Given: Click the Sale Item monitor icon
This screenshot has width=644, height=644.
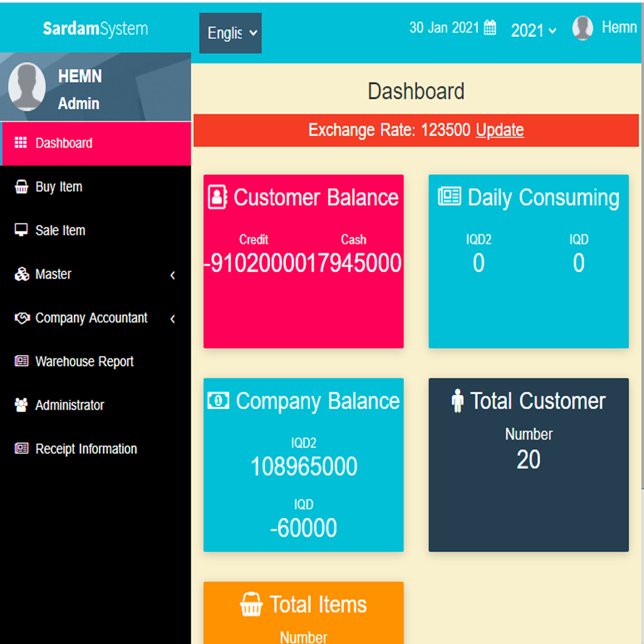Looking at the screenshot, I should tap(21, 230).
